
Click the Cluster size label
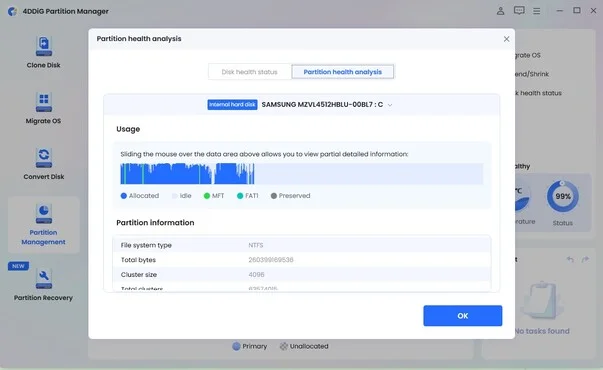[139, 275]
